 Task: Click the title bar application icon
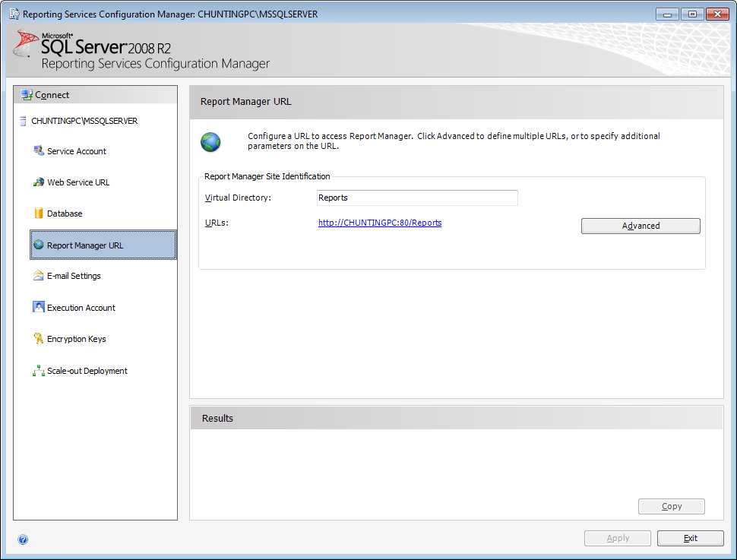(x=14, y=14)
